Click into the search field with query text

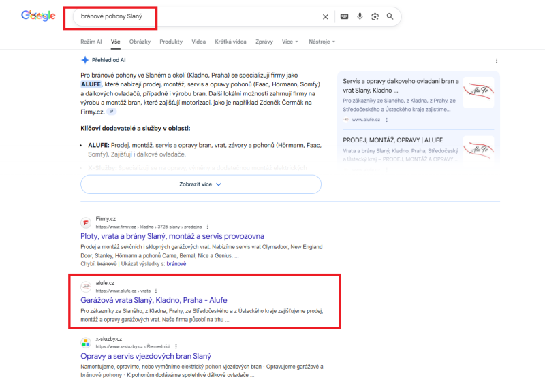191,16
